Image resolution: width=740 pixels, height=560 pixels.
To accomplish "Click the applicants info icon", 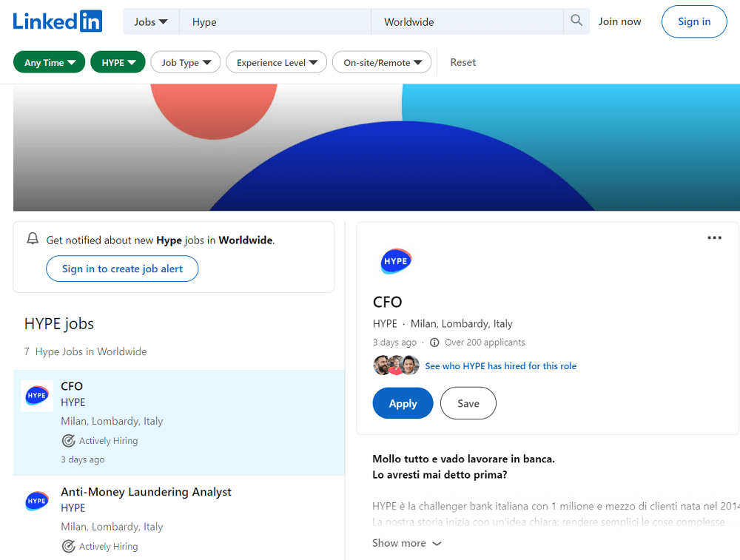I will click(434, 343).
